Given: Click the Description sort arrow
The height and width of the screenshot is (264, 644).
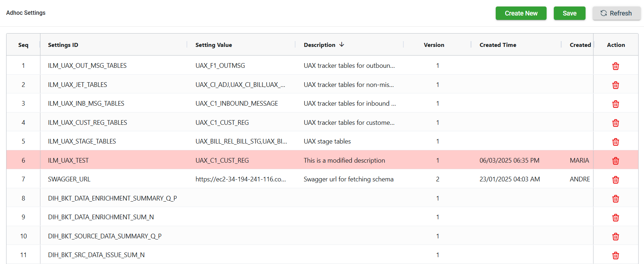Looking at the screenshot, I should pos(342,45).
